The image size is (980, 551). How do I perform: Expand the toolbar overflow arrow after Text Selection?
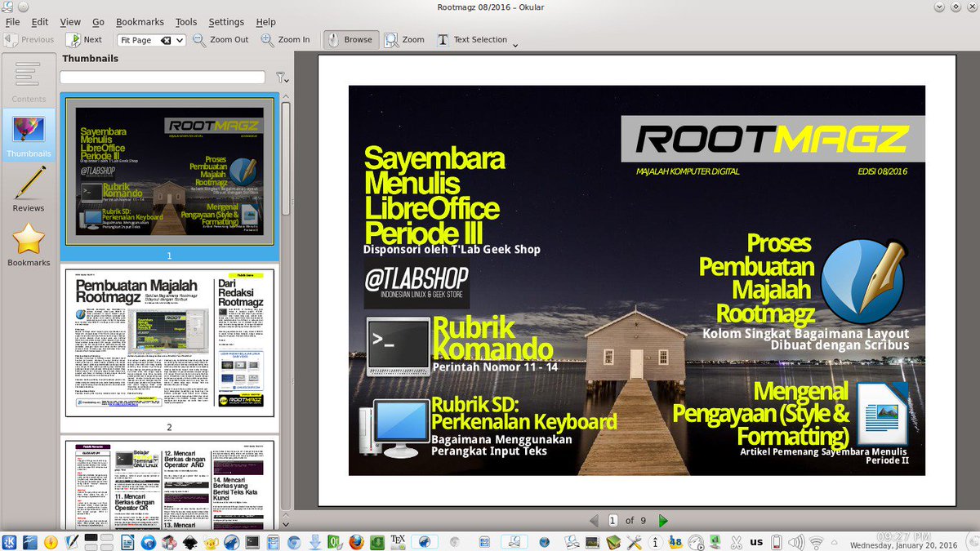[515, 46]
